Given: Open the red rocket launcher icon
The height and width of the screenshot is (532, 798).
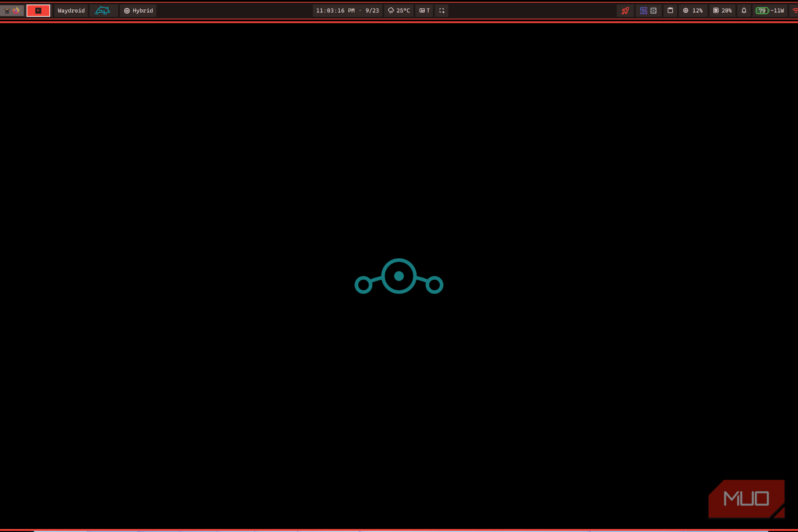Looking at the screenshot, I should (x=625, y=11).
